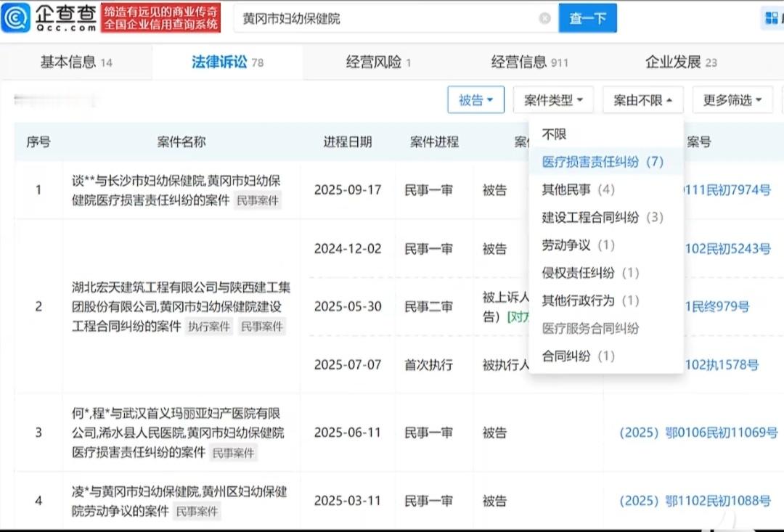Clear the search box using the X icon
Viewport: 784px width, 532px height.
pyautogui.click(x=545, y=18)
